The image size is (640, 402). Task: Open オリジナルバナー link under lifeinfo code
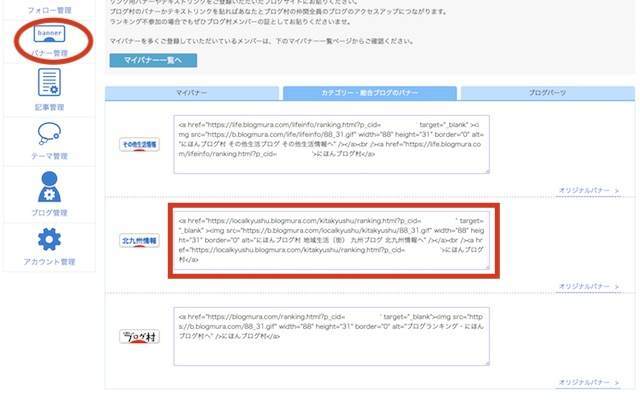coord(589,190)
